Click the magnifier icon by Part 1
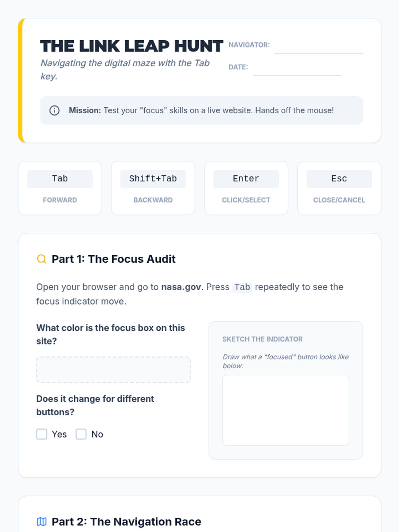399x532 pixels. (42, 259)
